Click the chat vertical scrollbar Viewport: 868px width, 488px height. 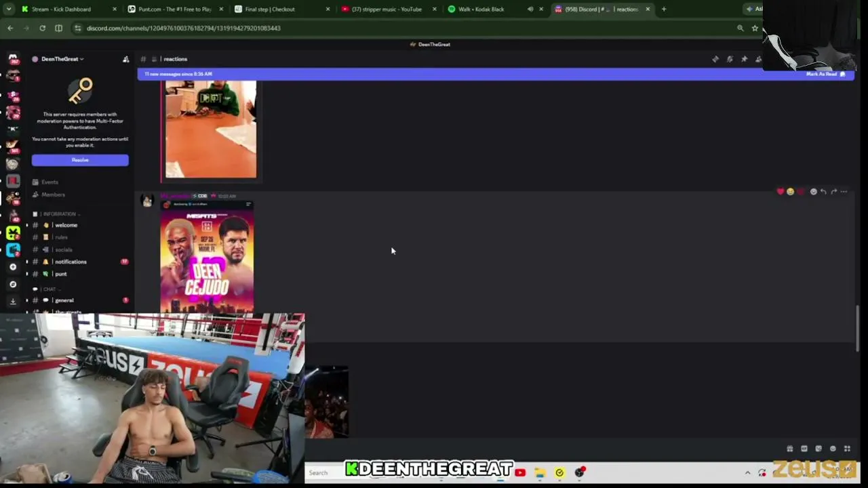click(x=858, y=329)
